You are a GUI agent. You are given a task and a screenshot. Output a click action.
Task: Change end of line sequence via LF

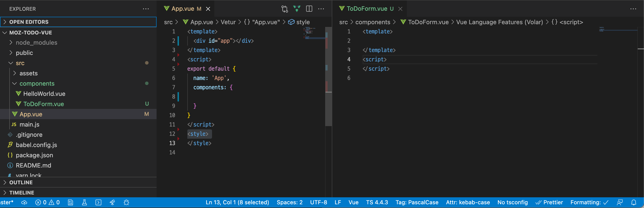[x=338, y=202]
